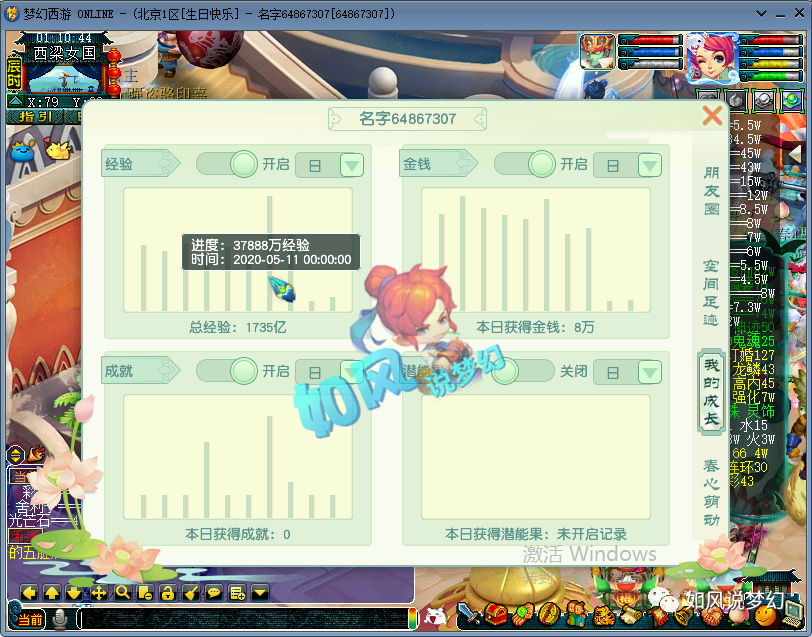Click the chat text input field
The image size is (812, 637).
point(242,618)
